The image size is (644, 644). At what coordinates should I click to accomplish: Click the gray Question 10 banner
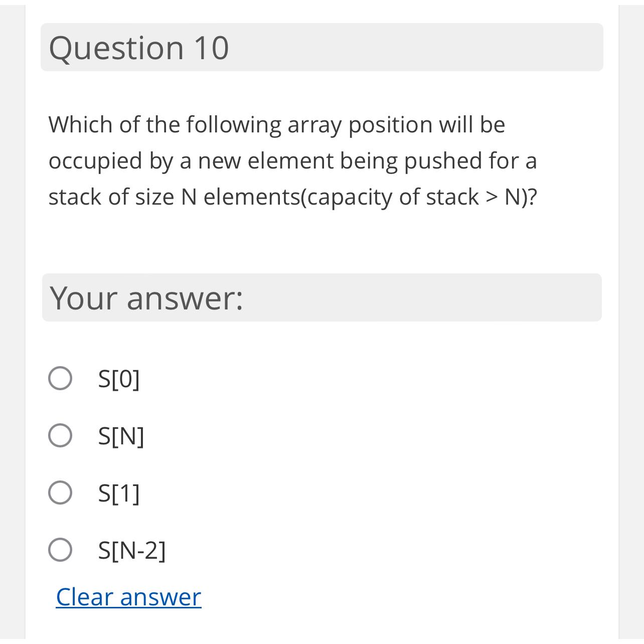point(321,47)
